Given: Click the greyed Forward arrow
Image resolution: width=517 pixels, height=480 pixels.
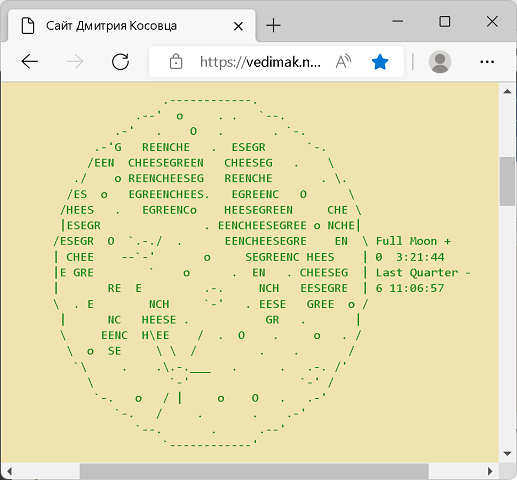Looking at the screenshot, I should tap(75, 62).
